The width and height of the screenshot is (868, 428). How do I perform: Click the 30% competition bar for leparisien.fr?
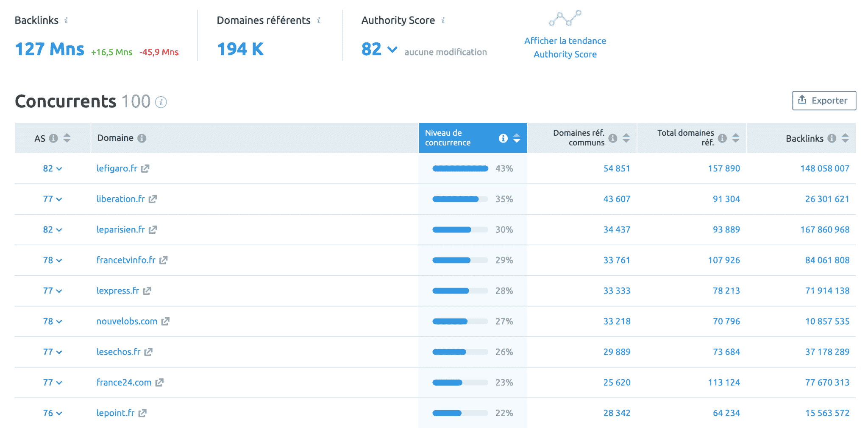tap(460, 230)
